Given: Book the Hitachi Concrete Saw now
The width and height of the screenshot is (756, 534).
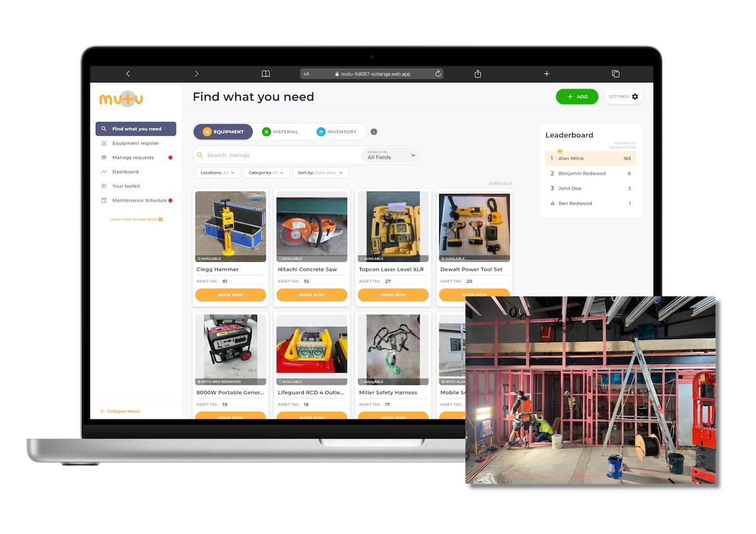Looking at the screenshot, I should point(312,295).
